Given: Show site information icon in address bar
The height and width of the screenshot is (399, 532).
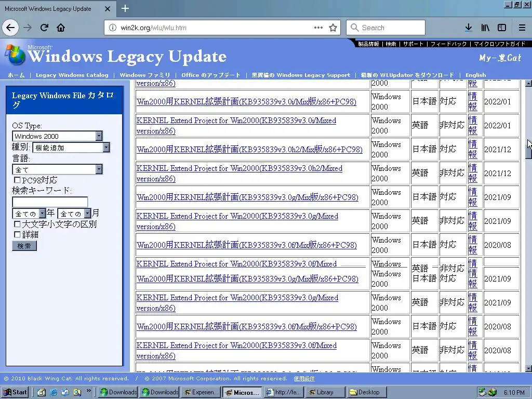Looking at the screenshot, I should click(x=113, y=28).
